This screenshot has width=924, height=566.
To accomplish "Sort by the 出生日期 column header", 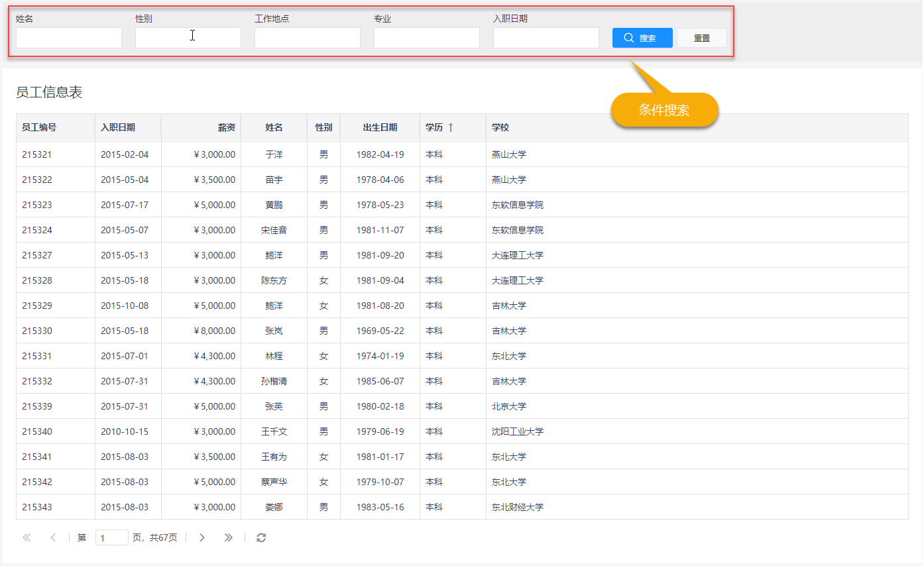I will (380, 127).
